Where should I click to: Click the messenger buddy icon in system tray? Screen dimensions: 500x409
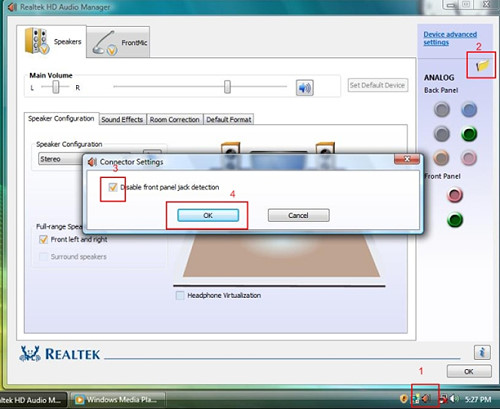(416, 399)
